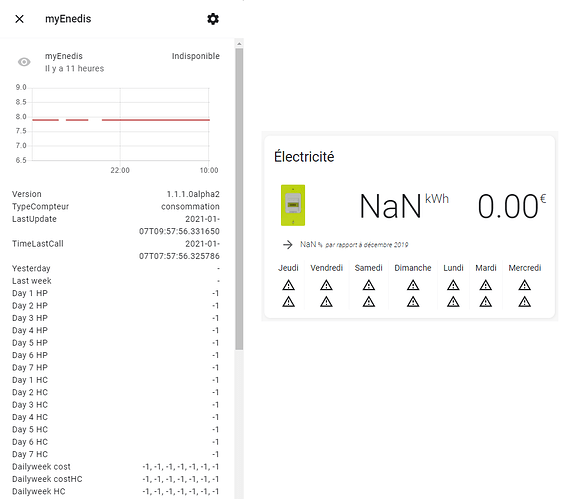
Task: Click the Jeudi day label
Action: click(288, 268)
